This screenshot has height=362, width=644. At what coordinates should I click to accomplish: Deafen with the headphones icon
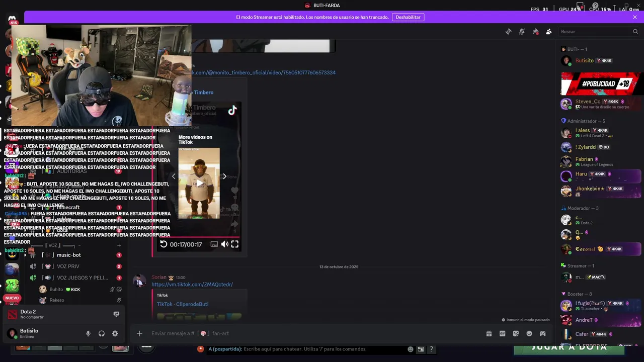point(102,333)
